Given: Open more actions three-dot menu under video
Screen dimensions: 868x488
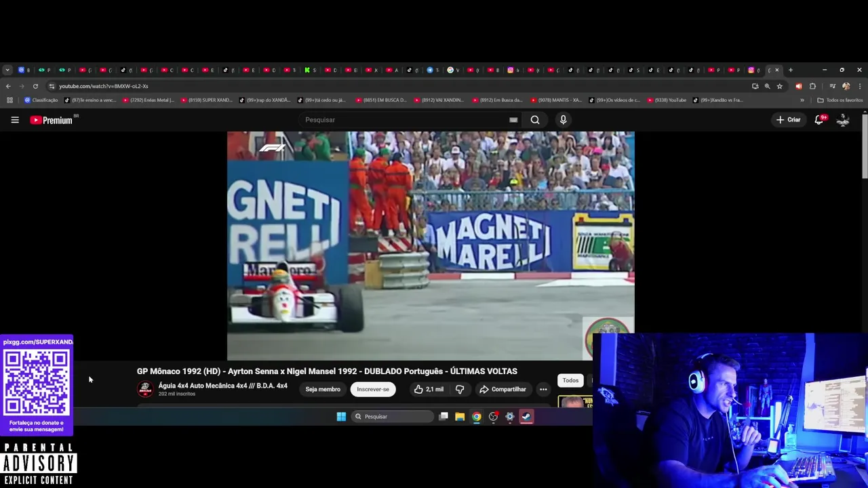Looking at the screenshot, I should (543, 389).
